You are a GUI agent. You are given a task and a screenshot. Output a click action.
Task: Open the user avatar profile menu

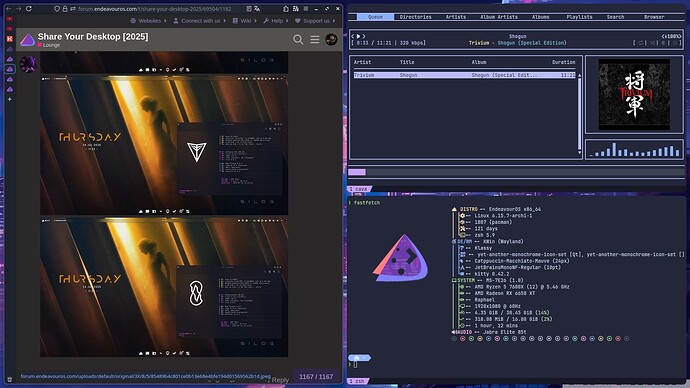point(331,40)
